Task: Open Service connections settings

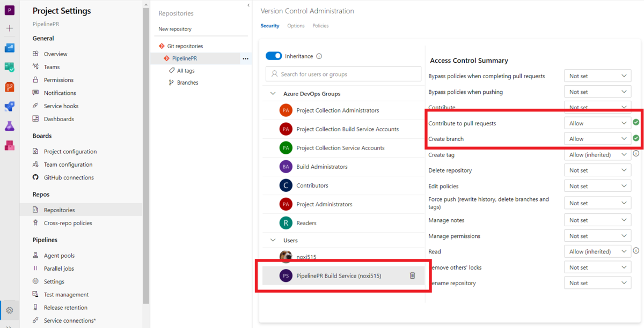Action: [70, 320]
